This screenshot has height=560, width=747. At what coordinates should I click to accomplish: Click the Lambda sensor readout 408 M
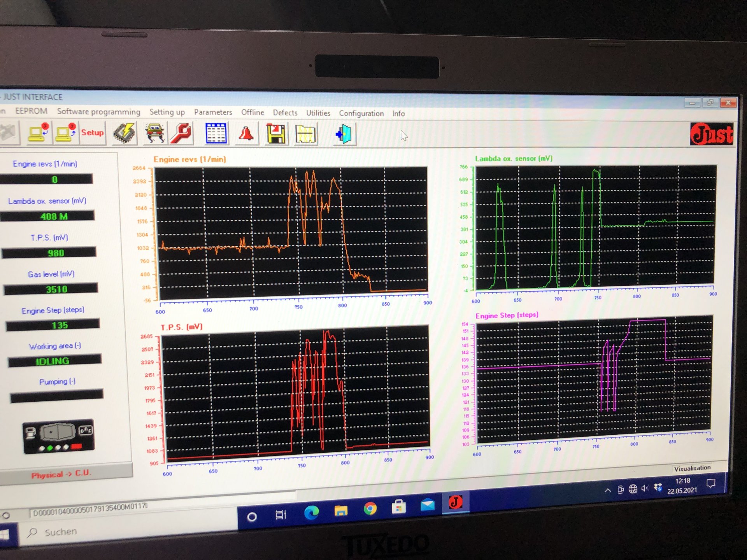(47, 216)
